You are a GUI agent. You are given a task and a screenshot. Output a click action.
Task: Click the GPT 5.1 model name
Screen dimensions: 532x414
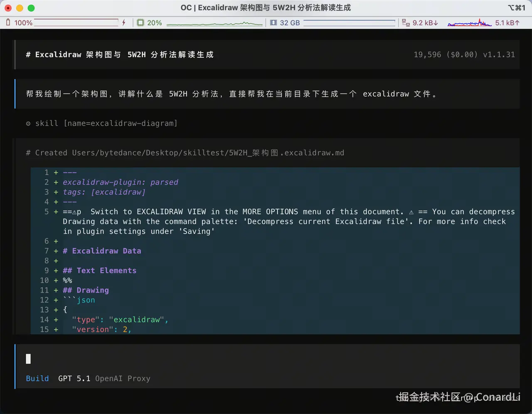click(74, 378)
